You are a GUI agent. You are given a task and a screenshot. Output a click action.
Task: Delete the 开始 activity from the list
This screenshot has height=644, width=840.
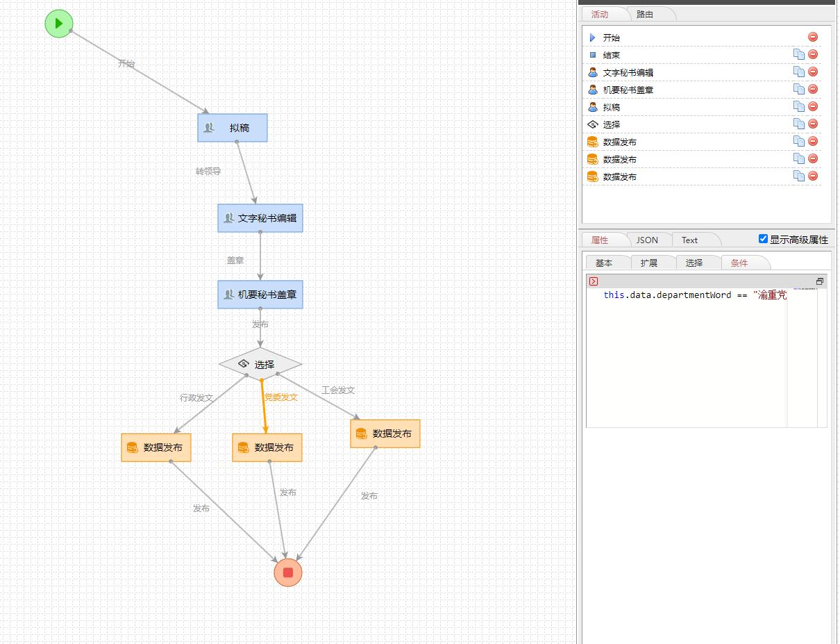point(813,37)
